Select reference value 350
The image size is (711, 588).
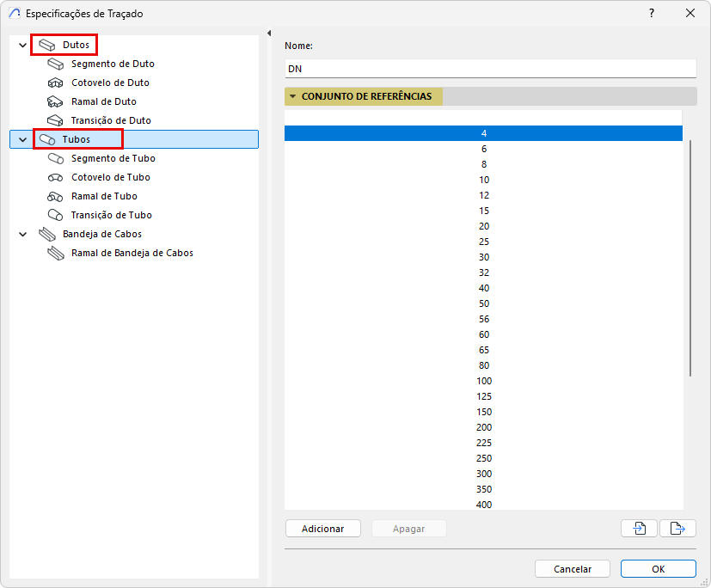coord(483,489)
